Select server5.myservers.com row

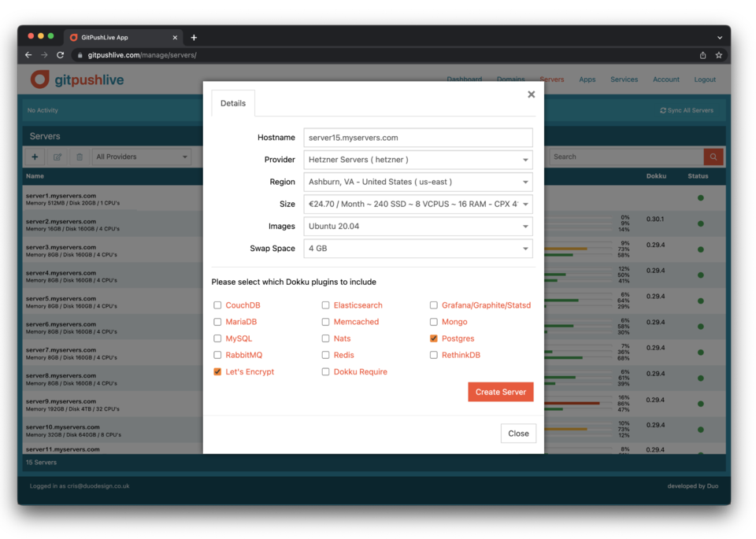(113, 301)
